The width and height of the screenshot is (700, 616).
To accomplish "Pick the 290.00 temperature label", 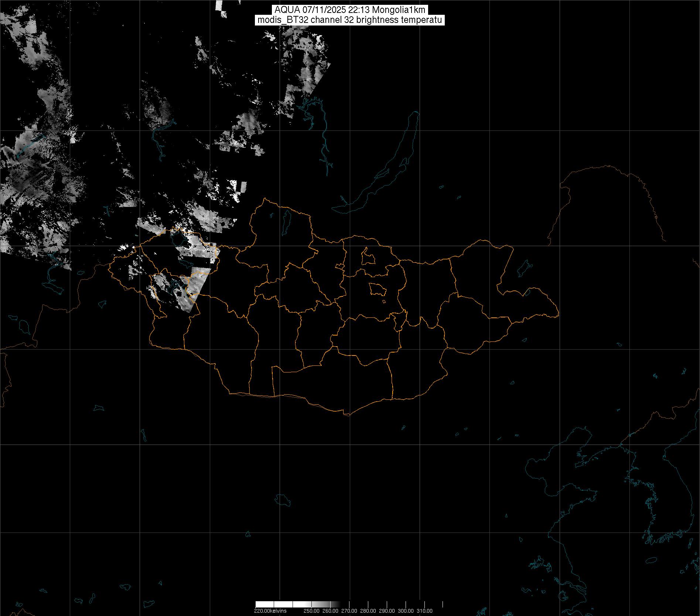I will coord(387,611).
